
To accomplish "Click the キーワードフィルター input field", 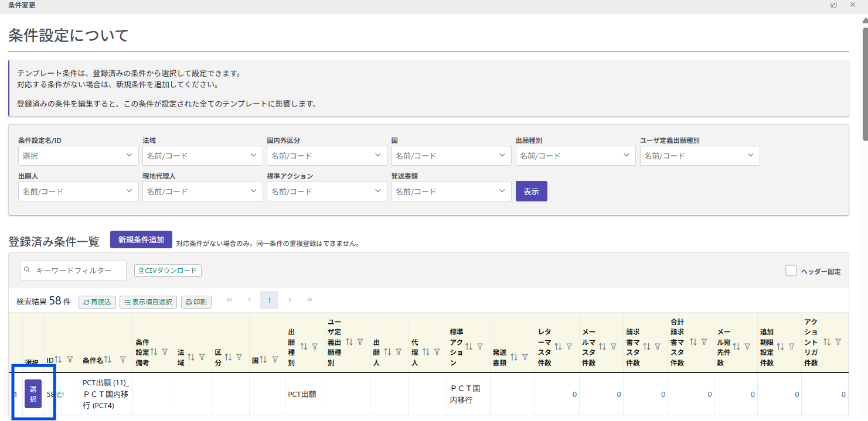I will (73, 271).
